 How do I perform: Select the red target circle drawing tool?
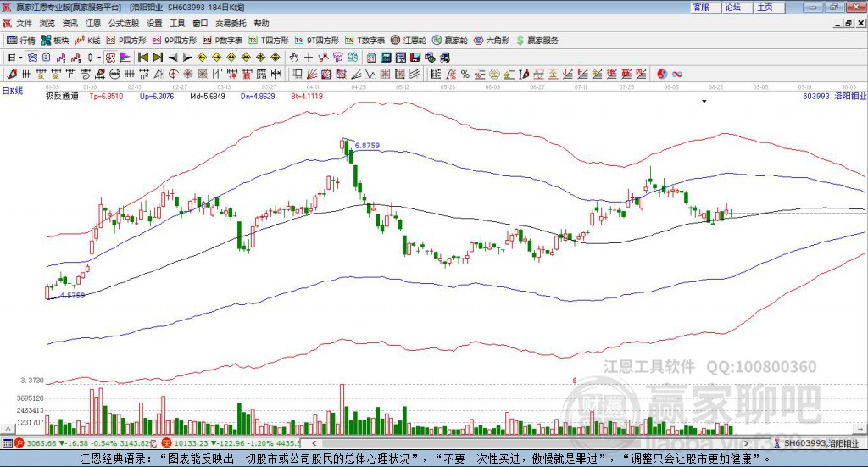(x=173, y=74)
